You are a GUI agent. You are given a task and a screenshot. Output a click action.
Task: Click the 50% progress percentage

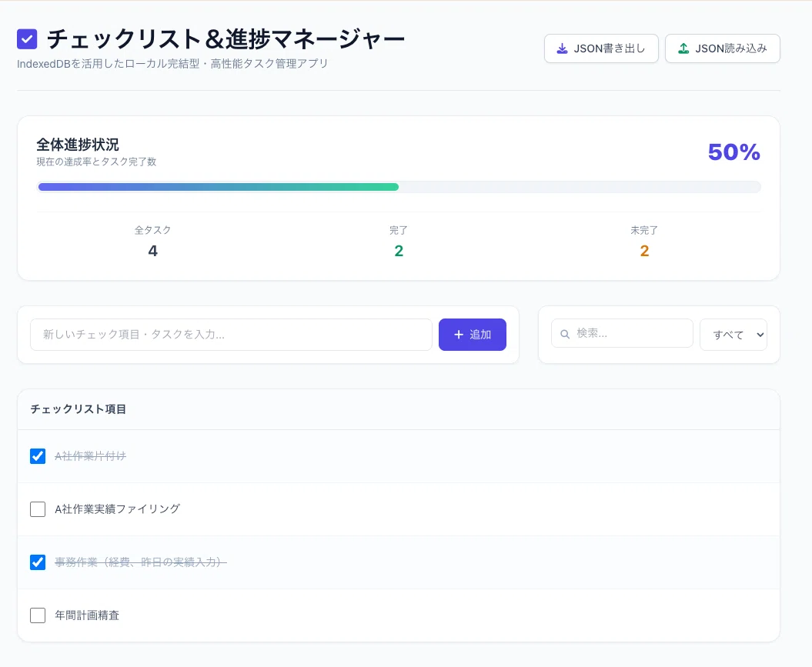733,152
